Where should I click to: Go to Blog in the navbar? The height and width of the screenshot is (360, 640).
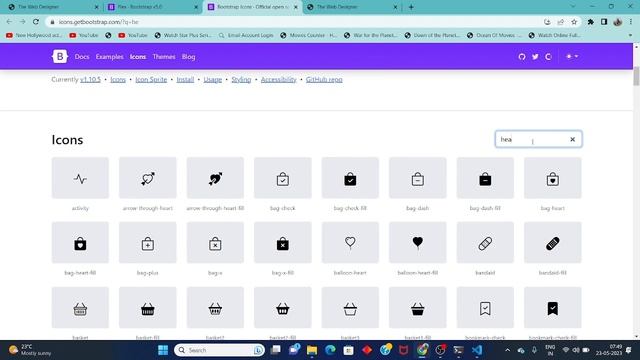189,57
